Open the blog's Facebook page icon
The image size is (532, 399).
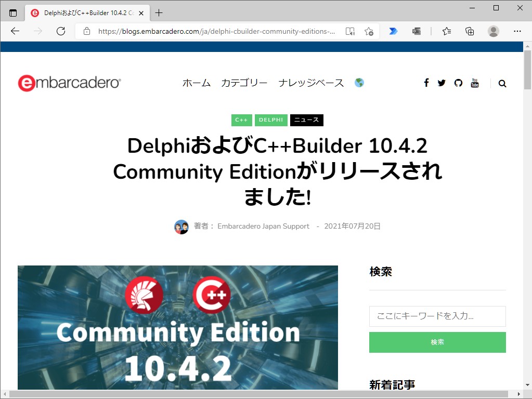[426, 83]
